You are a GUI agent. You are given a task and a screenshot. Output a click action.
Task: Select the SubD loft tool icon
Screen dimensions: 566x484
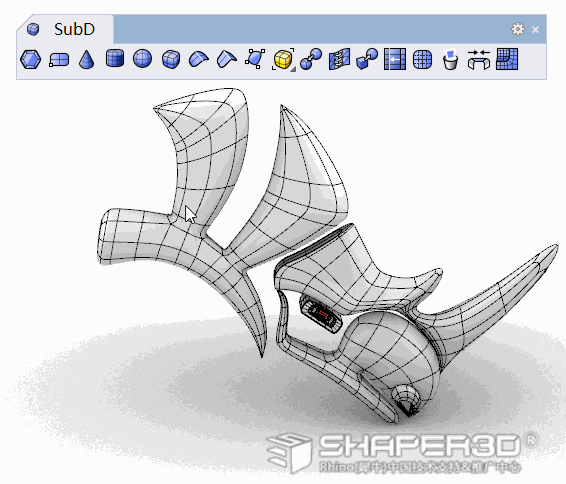pos(227,59)
